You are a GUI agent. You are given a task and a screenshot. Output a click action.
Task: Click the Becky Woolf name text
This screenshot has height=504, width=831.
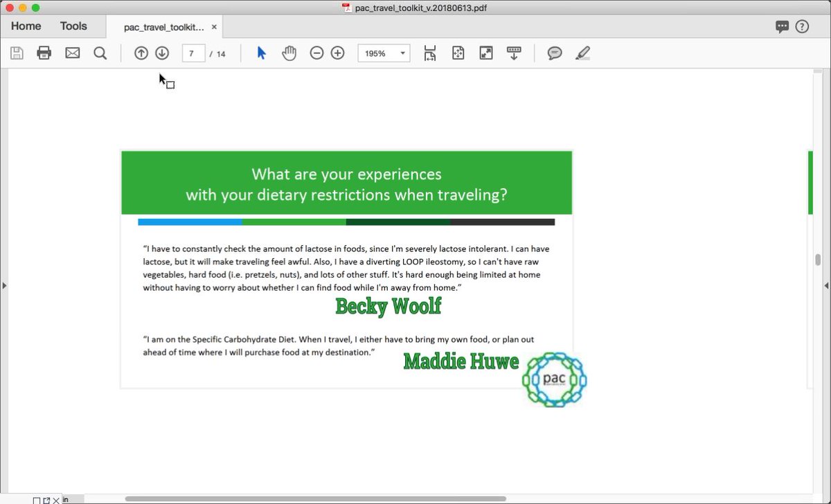pyautogui.click(x=388, y=306)
